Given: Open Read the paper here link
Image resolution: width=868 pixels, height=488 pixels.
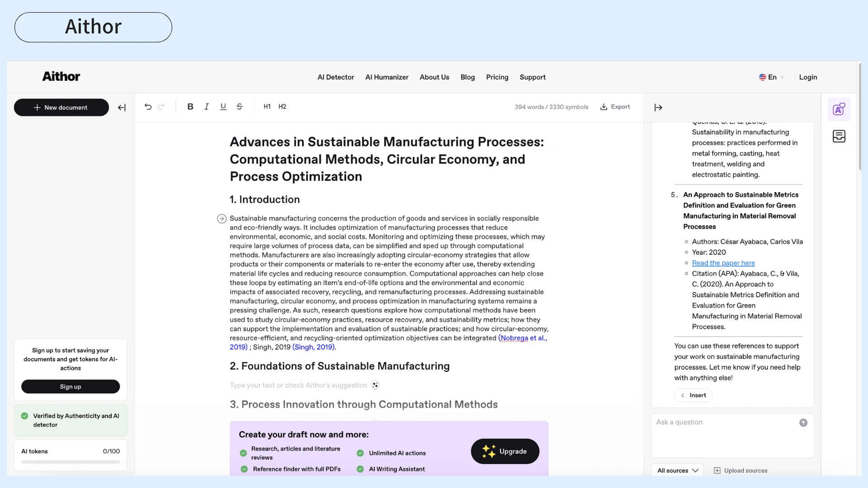Looking at the screenshot, I should click(723, 263).
